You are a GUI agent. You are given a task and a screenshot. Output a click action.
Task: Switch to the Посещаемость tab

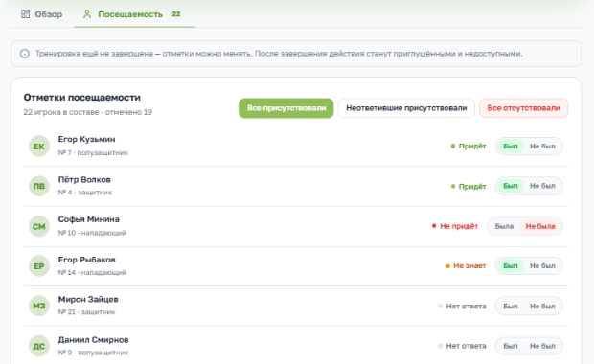click(134, 14)
